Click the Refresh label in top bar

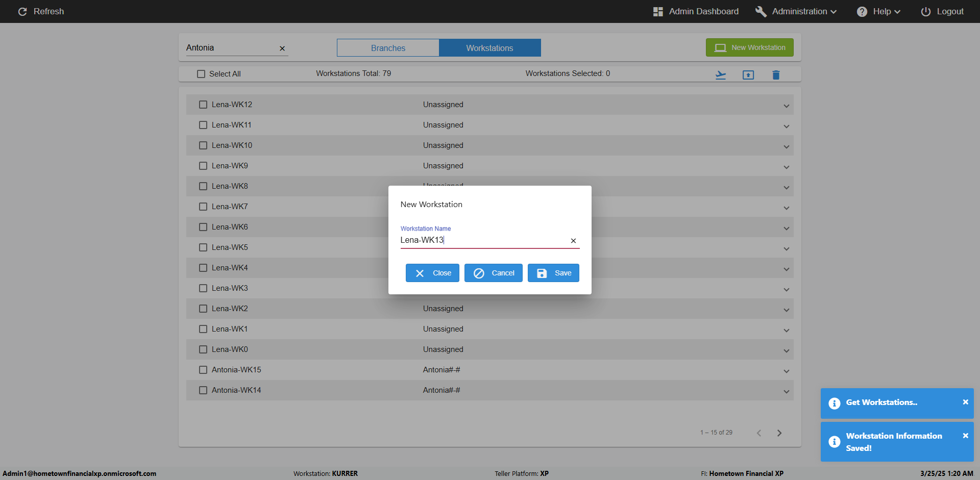48,11
